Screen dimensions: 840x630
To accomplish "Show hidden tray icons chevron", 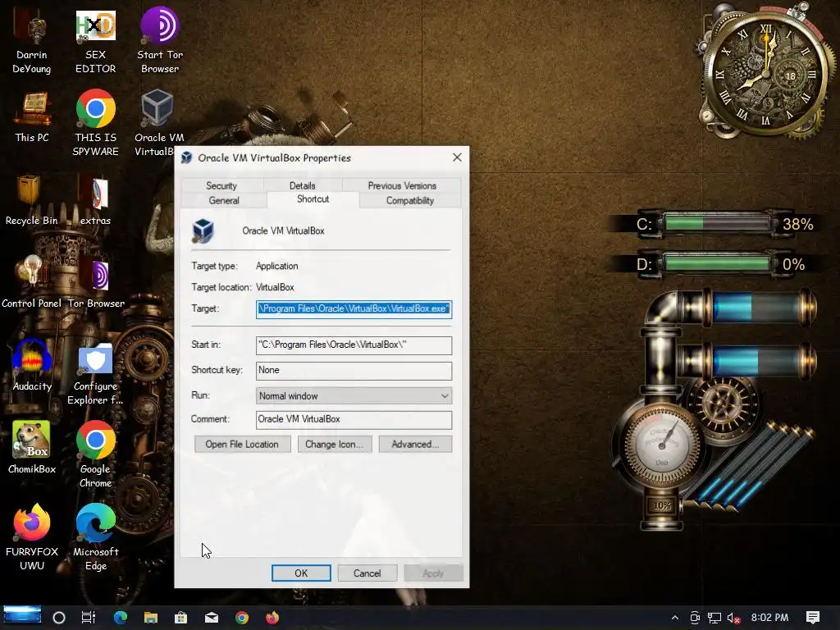I will click(x=675, y=618).
